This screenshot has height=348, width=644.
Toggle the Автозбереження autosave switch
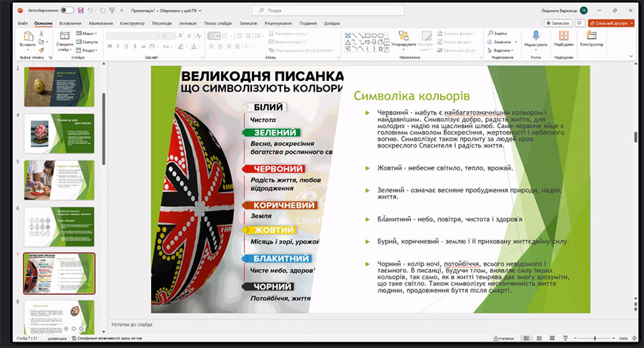(x=68, y=11)
